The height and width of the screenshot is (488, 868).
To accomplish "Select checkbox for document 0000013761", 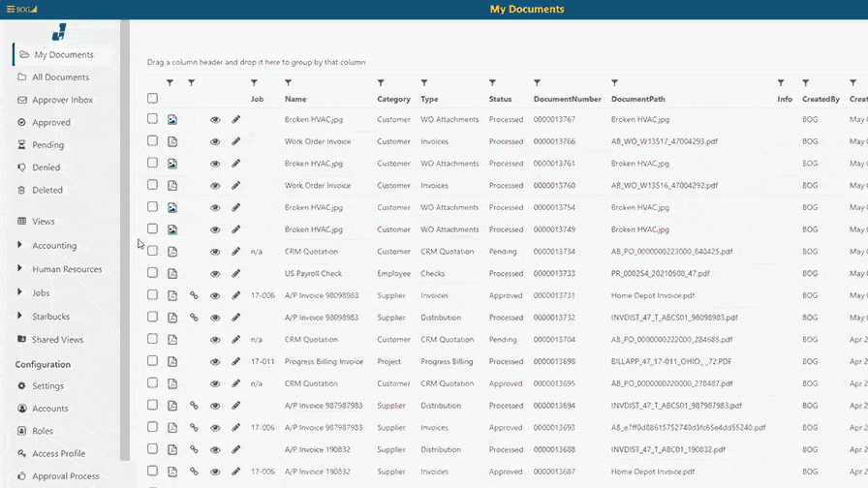I will pos(152,163).
